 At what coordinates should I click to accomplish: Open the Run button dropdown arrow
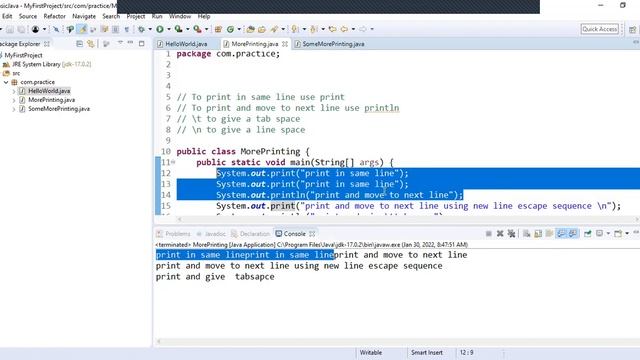tap(169, 29)
